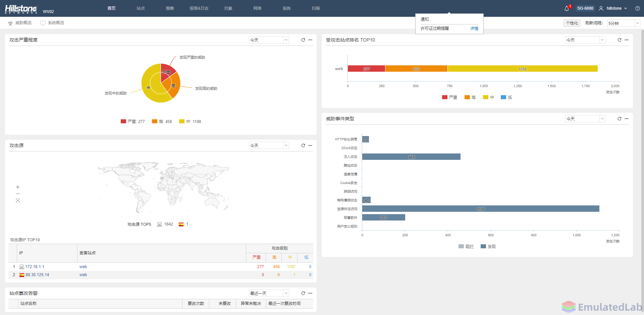Click the web link for 172.16.1.1
The width and height of the screenshot is (644, 315).
point(83,267)
